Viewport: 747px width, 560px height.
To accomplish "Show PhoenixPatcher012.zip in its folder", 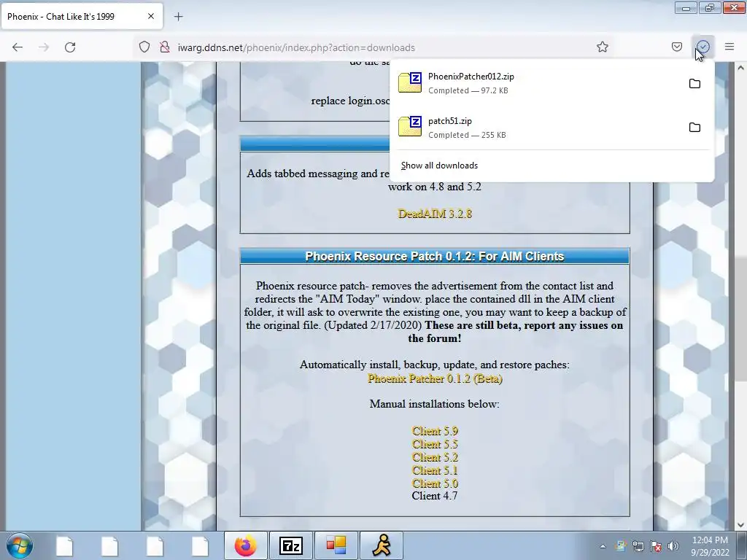I will [694, 83].
